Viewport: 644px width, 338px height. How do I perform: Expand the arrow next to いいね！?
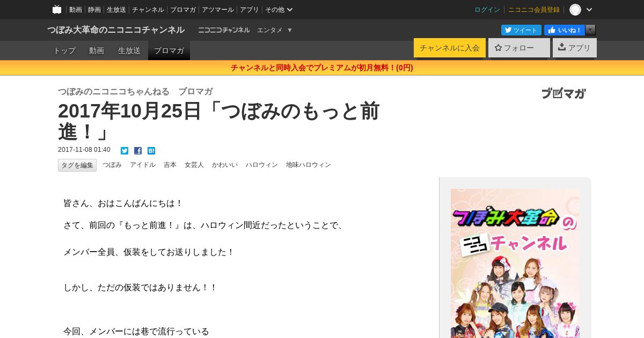[590, 30]
